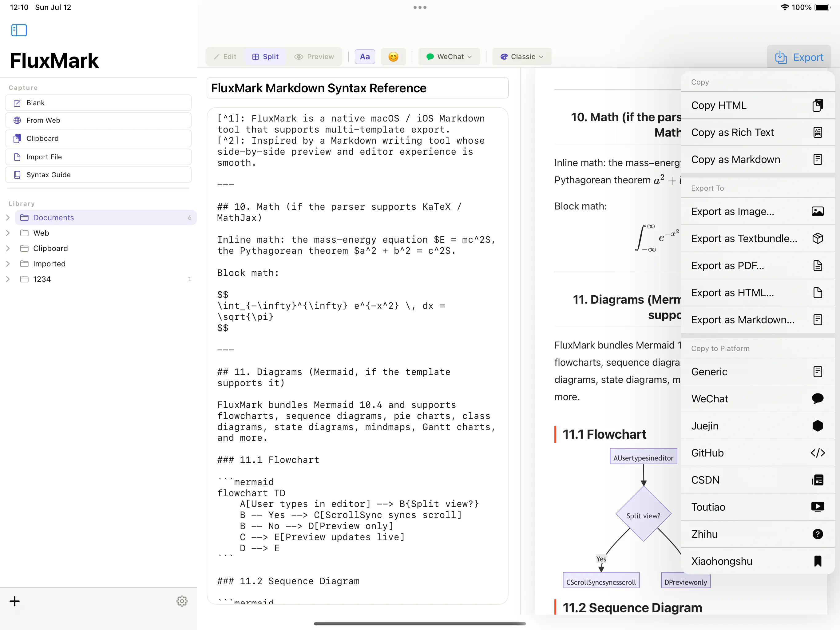The width and height of the screenshot is (840, 630).
Task: Expand the Clipboard library folder chevron
Action: tap(8, 249)
